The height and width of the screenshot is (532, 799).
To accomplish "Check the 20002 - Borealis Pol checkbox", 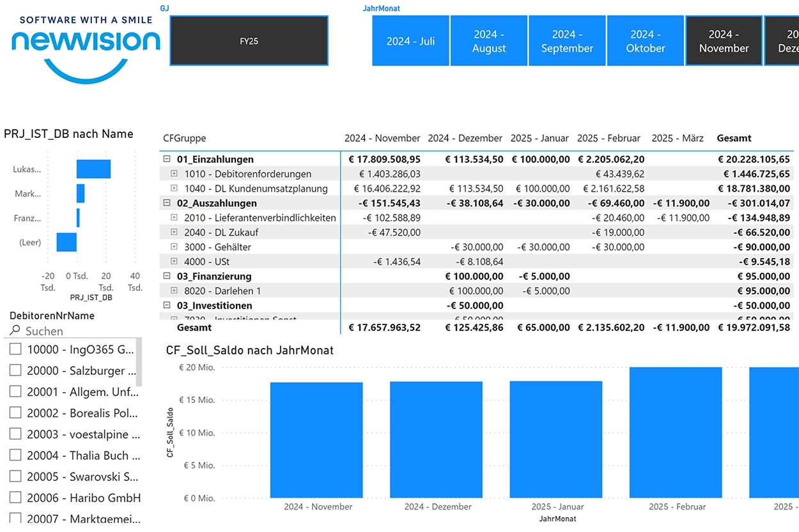I will click(x=15, y=413).
